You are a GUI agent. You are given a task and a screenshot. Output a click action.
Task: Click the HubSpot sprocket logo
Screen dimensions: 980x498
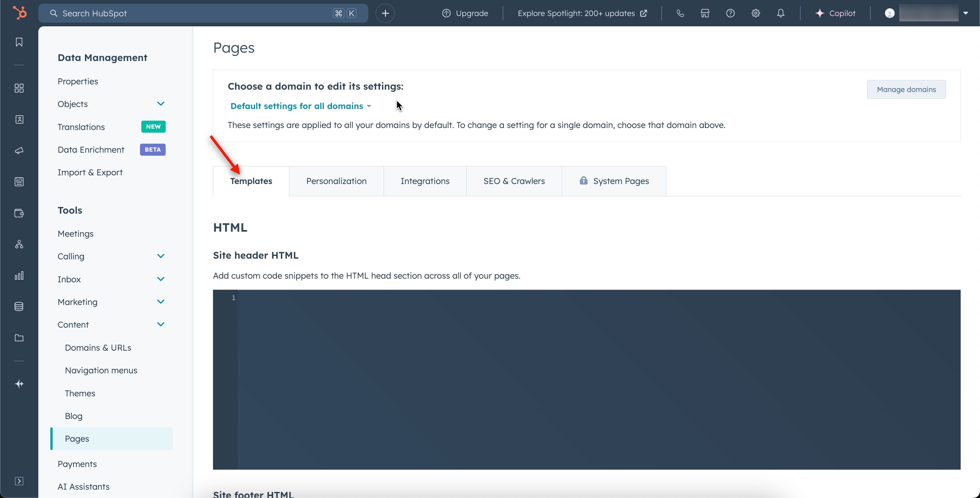coord(19,13)
